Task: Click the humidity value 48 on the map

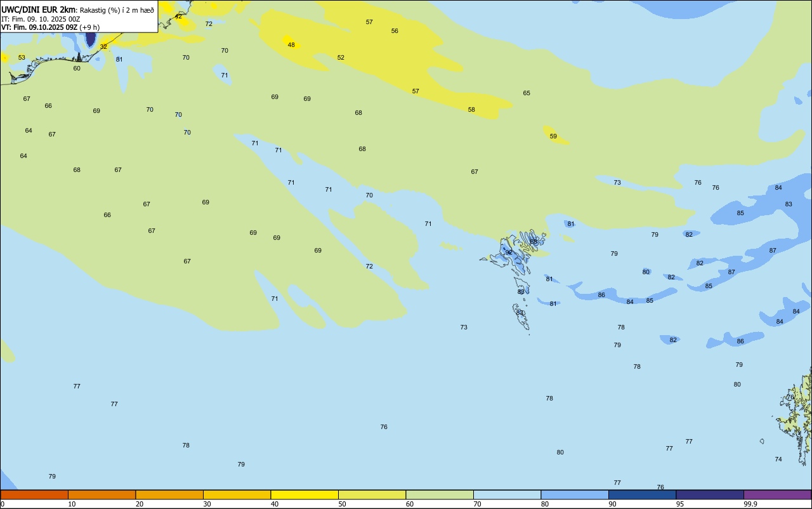Action: pos(291,45)
